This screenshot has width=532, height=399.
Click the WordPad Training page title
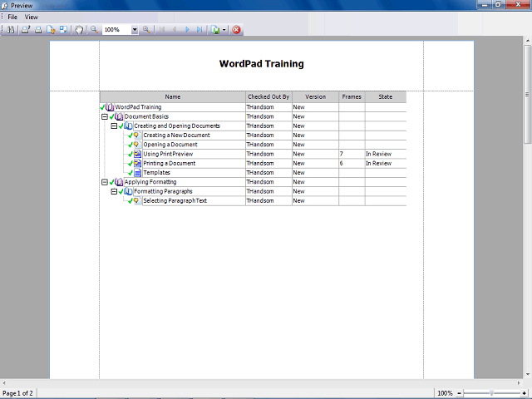262,64
